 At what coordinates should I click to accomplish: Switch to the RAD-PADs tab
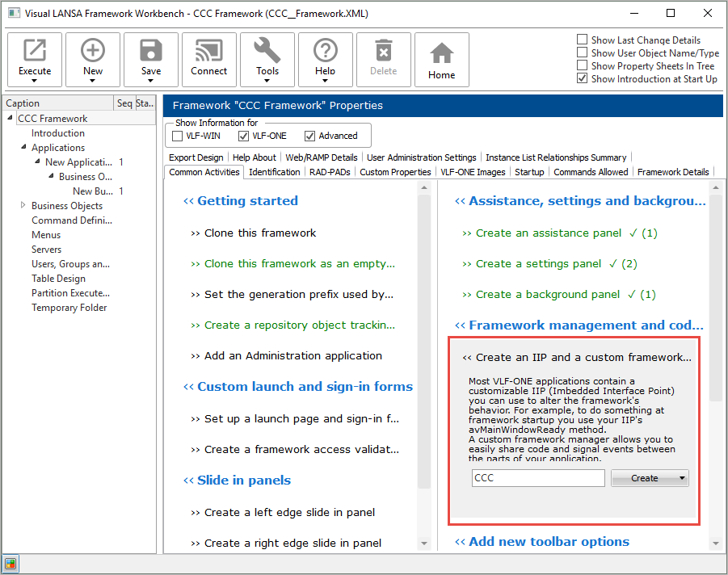point(330,172)
